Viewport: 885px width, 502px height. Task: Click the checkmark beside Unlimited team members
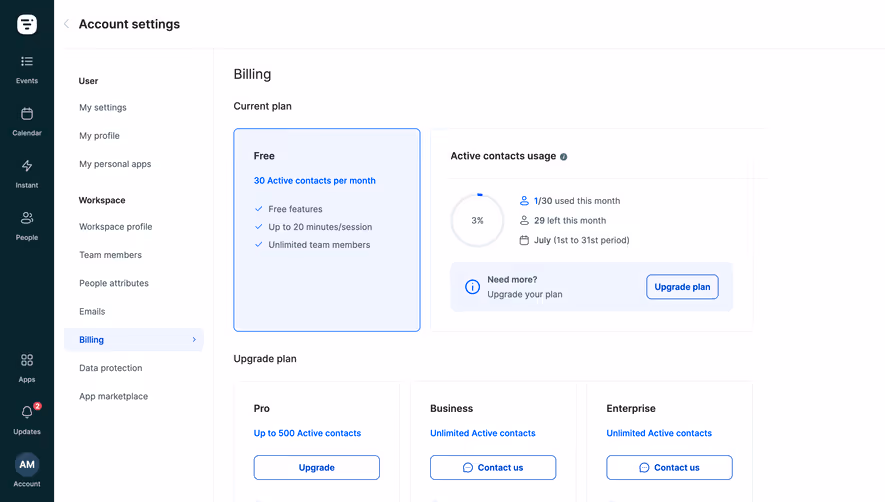[x=259, y=245]
